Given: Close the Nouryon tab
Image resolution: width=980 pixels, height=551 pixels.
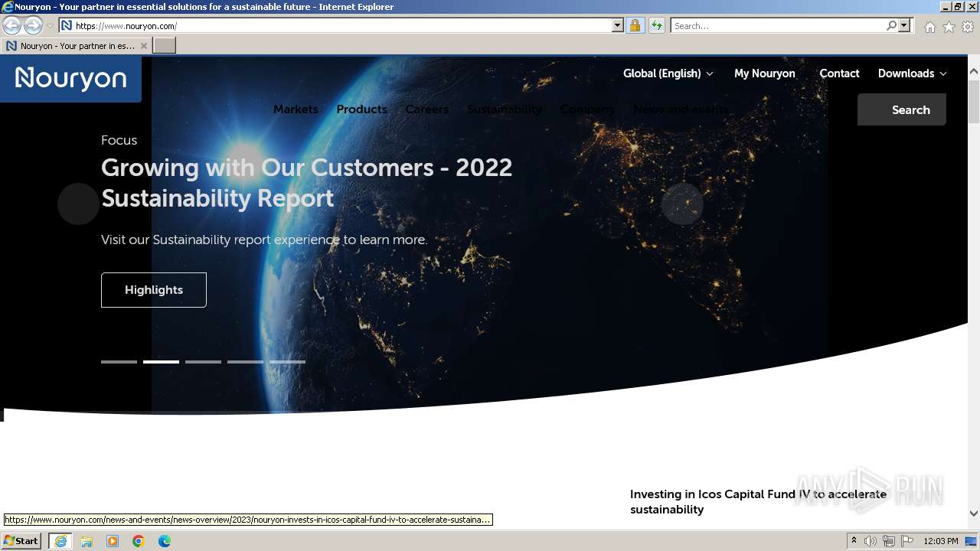Looking at the screenshot, I should (x=144, y=46).
